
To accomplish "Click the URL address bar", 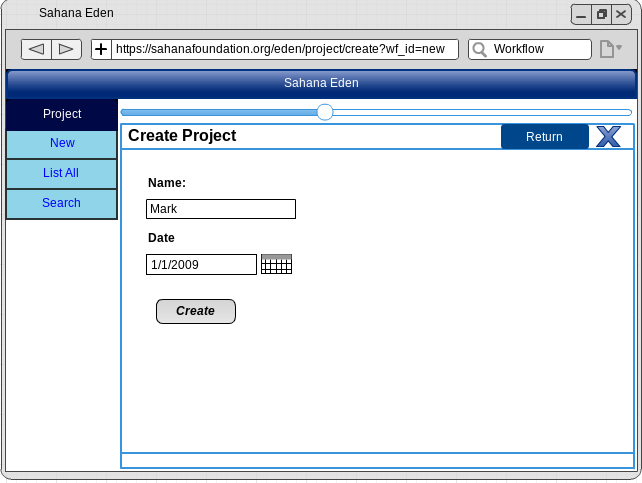I will click(284, 49).
